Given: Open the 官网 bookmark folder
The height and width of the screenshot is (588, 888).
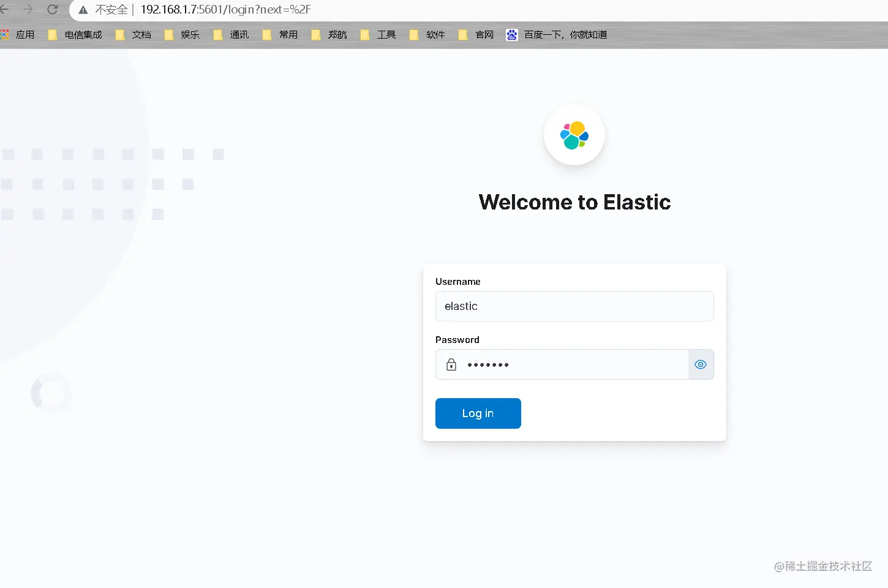Looking at the screenshot, I should pos(476,35).
